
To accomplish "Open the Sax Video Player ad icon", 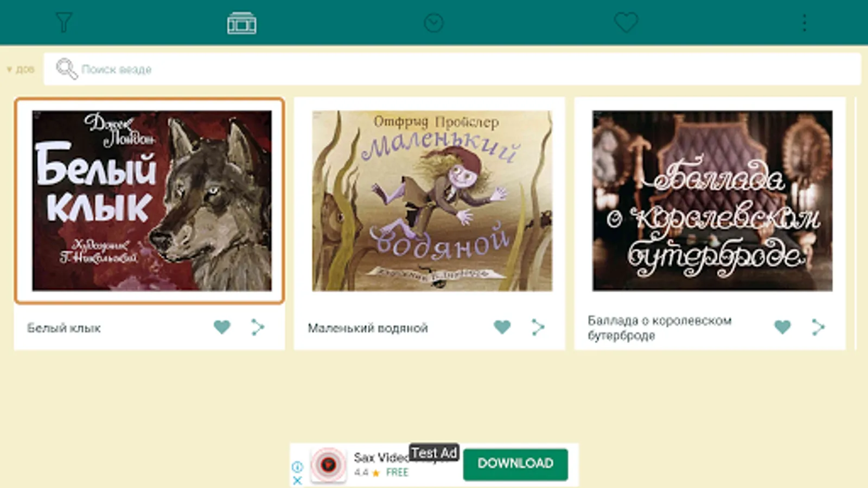I will pos(328,465).
